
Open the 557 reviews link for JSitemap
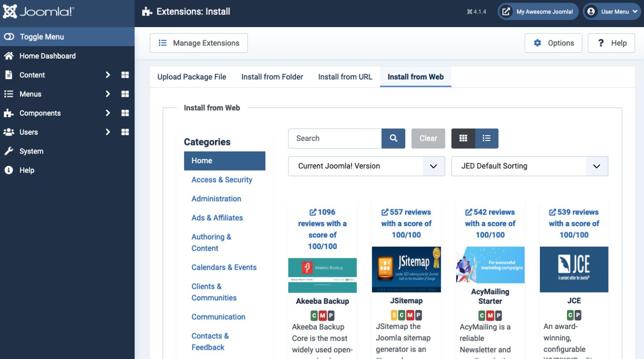click(x=406, y=223)
